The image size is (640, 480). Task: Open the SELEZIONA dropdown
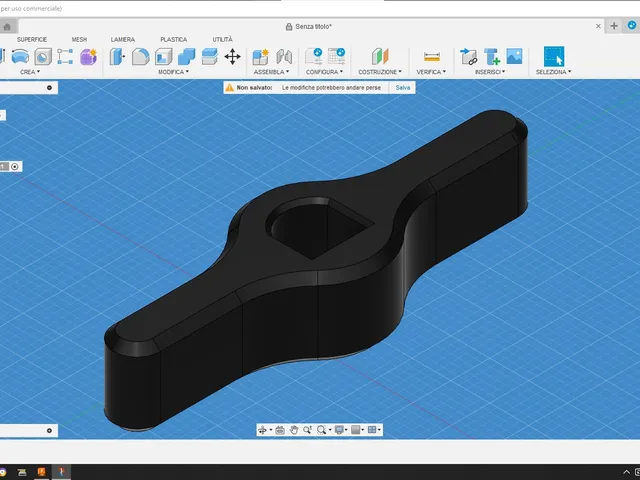pyautogui.click(x=553, y=72)
